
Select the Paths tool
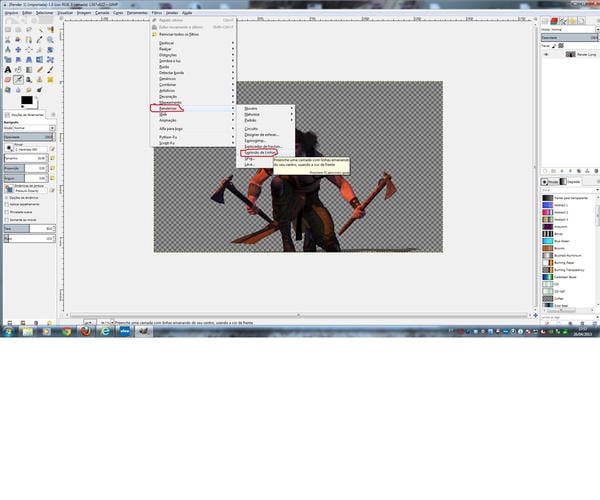[x=29, y=39]
